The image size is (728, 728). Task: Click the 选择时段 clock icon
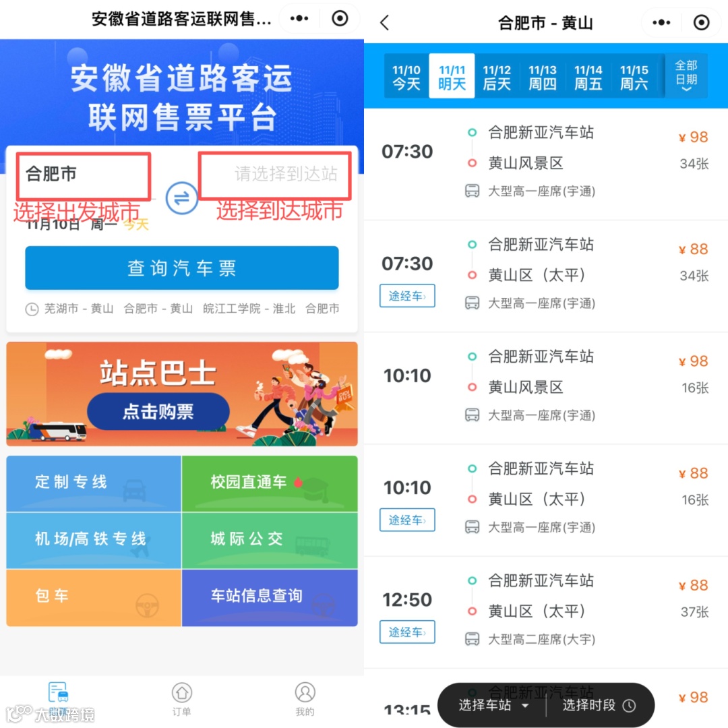click(629, 705)
